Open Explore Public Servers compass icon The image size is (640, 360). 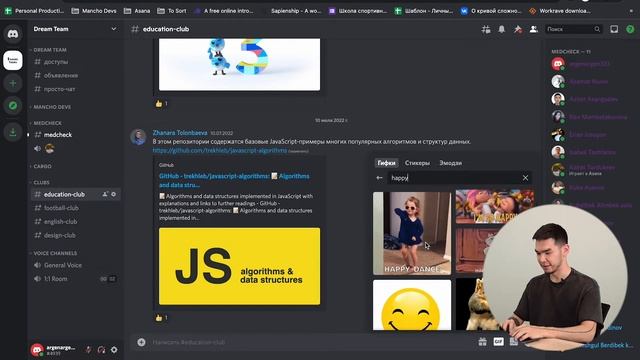13,106
